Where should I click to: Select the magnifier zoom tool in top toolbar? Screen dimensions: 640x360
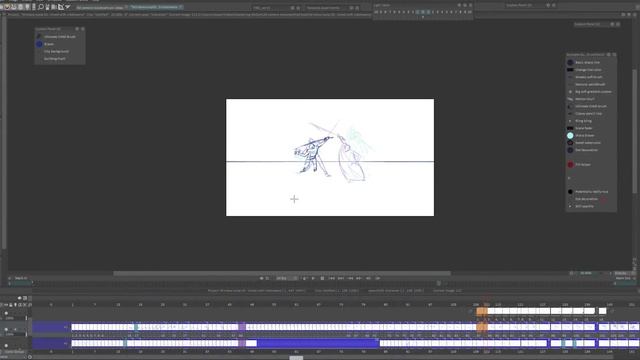[x=41, y=7]
